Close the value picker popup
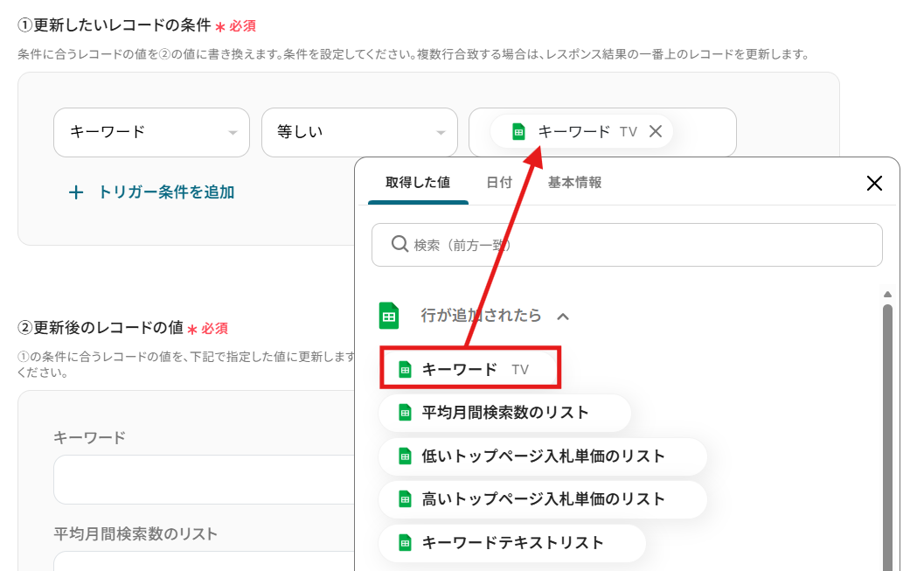924x571 pixels. pyautogui.click(x=873, y=183)
